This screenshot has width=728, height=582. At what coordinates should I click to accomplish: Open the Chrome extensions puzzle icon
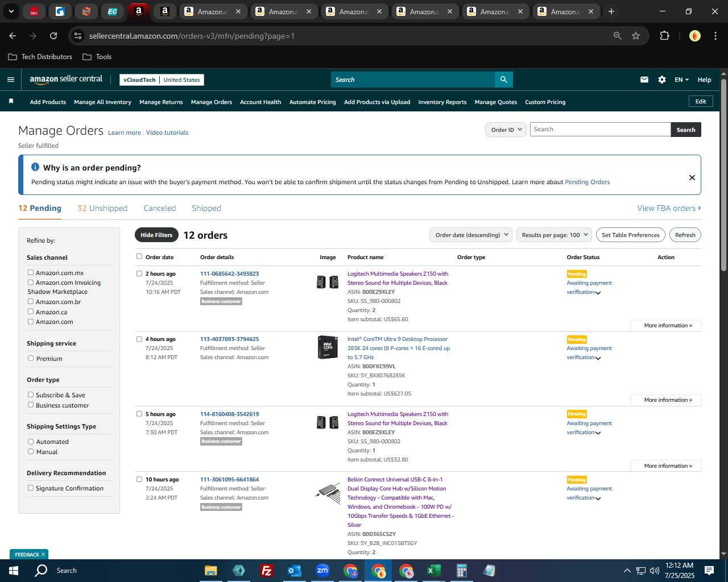tap(664, 36)
